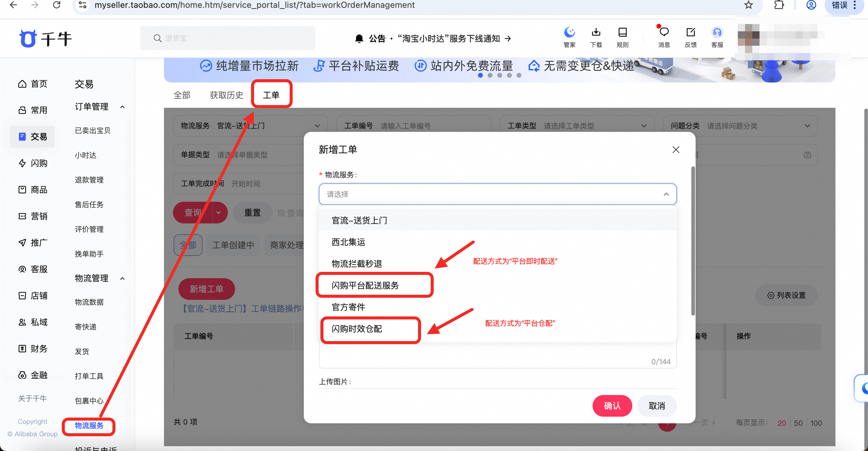868x451 pixels.
Task: Open the 工单类型 filter dropdown
Action: click(577, 126)
